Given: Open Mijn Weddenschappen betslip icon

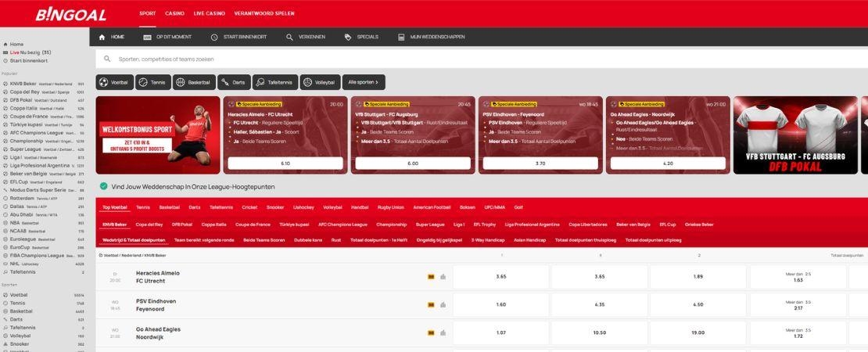Looking at the screenshot, I should (x=401, y=37).
